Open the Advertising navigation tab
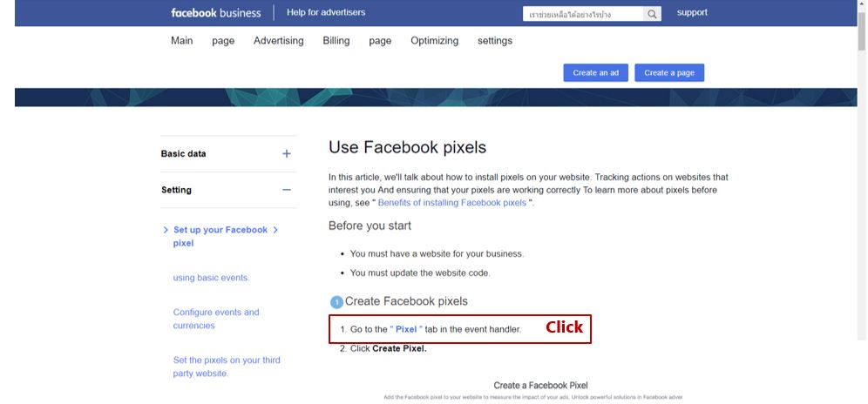Image resolution: width=868 pixels, height=404 pixels. (x=279, y=40)
